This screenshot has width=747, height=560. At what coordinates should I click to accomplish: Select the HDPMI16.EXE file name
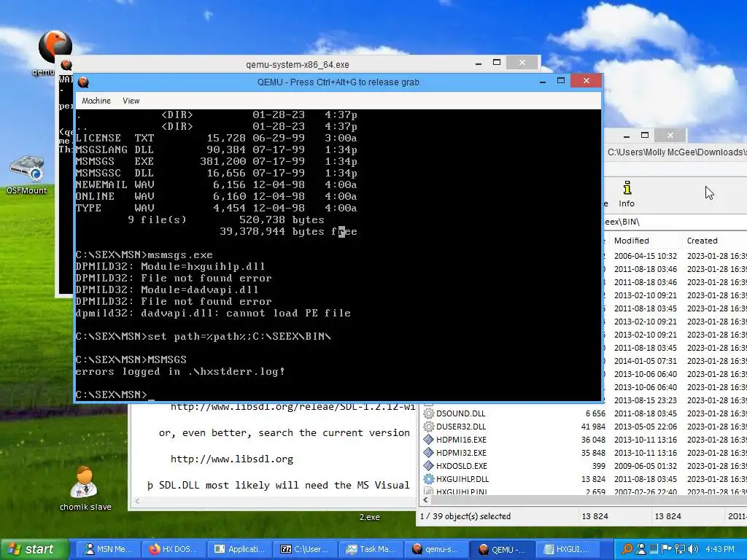[461, 440]
